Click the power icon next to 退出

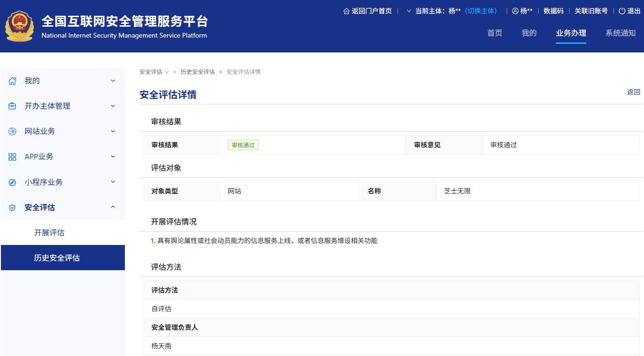pos(621,10)
